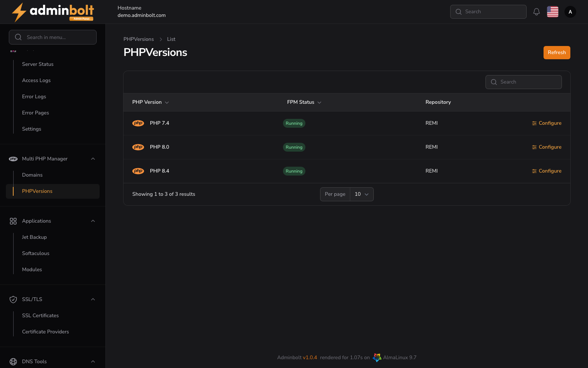Collapse the DNS Tools menu section
The height and width of the screenshot is (368, 588).
click(x=93, y=362)
